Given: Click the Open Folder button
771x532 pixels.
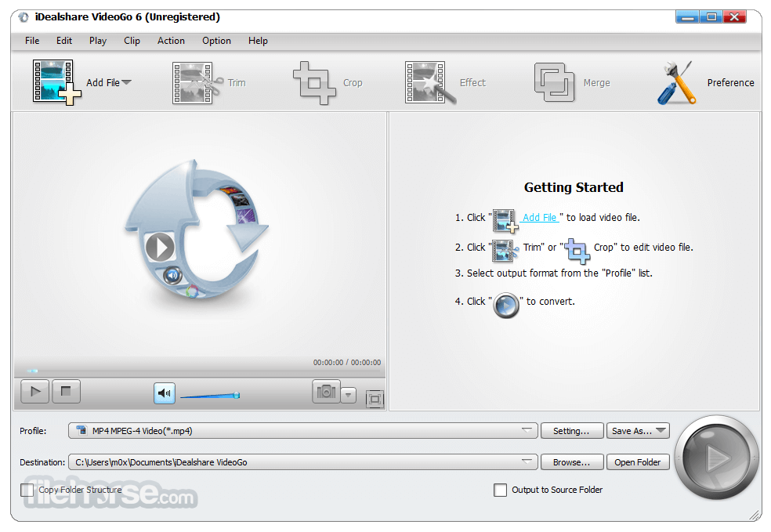Looking at the screenshot, I should 638,462.
